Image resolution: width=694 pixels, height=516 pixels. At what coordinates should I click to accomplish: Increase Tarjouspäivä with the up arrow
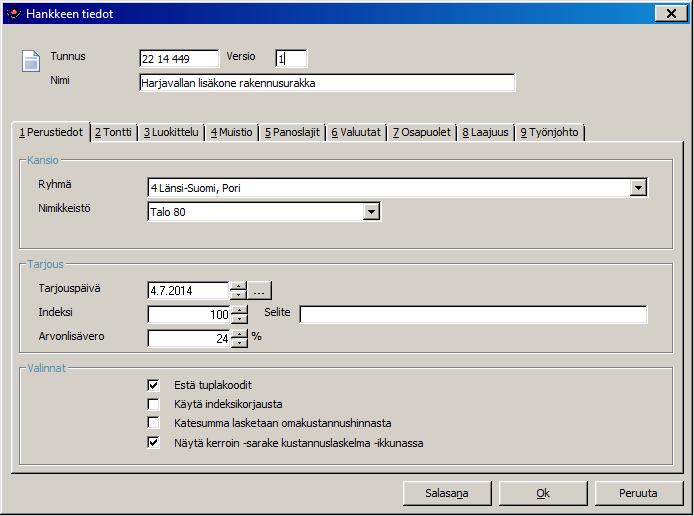coord(239,286)
